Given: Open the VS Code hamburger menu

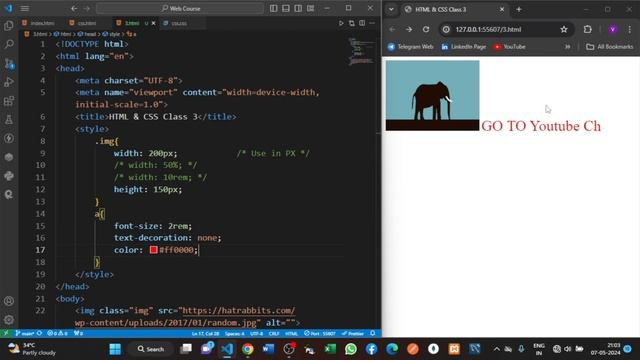Looking at the screenshot, I should (24, 8).
